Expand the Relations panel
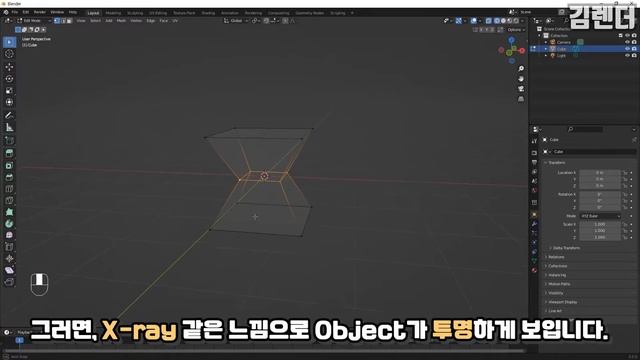 point(556,257)
